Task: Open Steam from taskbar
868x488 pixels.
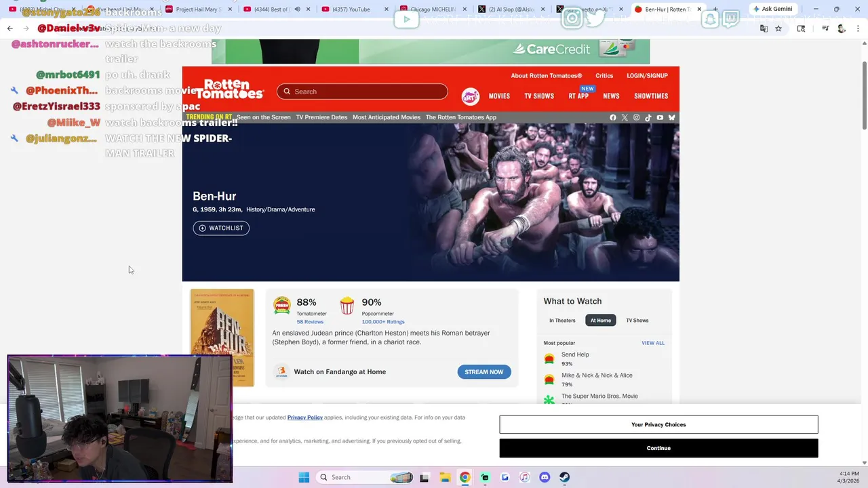Action: (x=564, y=477)
